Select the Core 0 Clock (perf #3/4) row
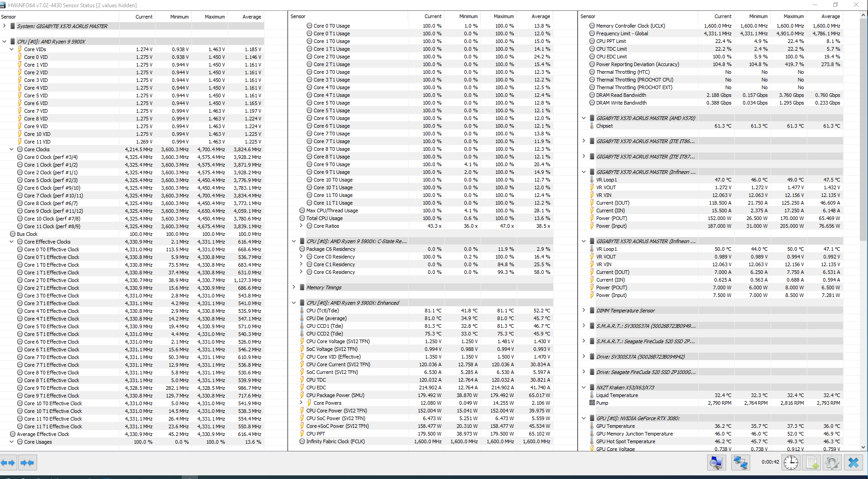This screenshot has height=479, width=868. click(132, 157)
